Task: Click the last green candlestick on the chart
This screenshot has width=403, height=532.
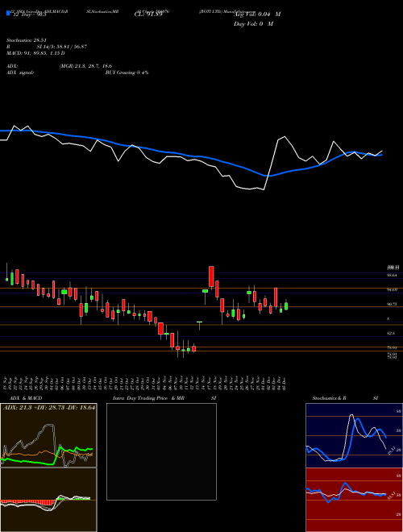Action: click(x=286, y=306)
